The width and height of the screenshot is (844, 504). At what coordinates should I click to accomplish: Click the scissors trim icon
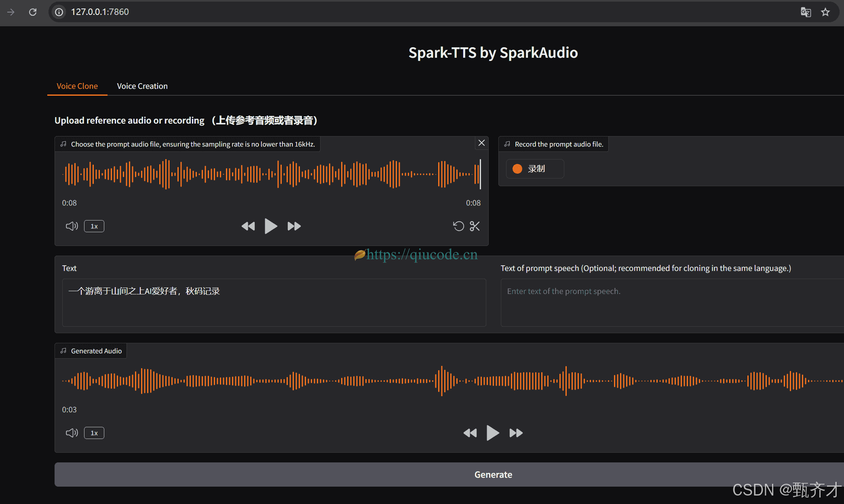(x=475, y=226)
